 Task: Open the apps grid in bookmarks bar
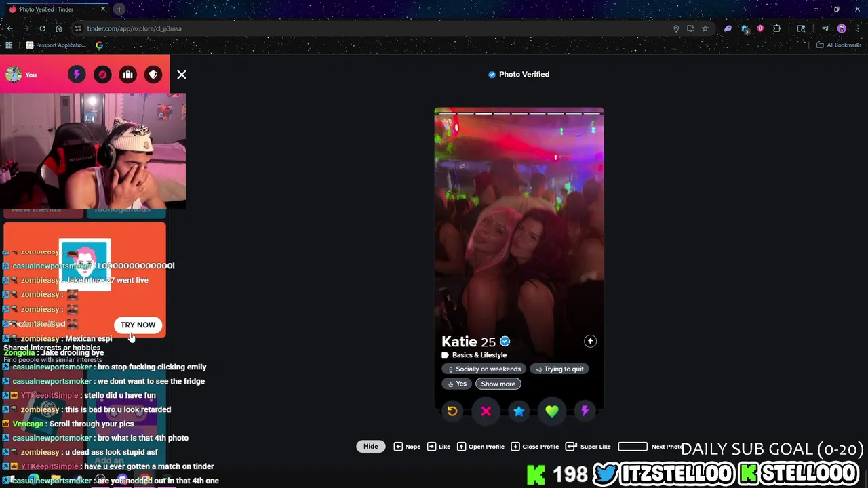pos(9,45)
